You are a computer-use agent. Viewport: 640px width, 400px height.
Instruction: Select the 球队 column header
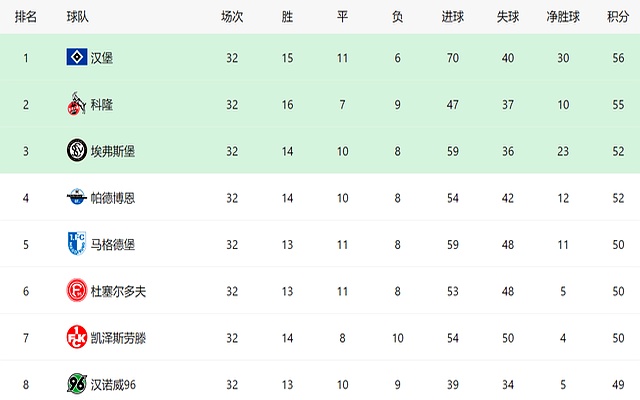tap(78, 17)
